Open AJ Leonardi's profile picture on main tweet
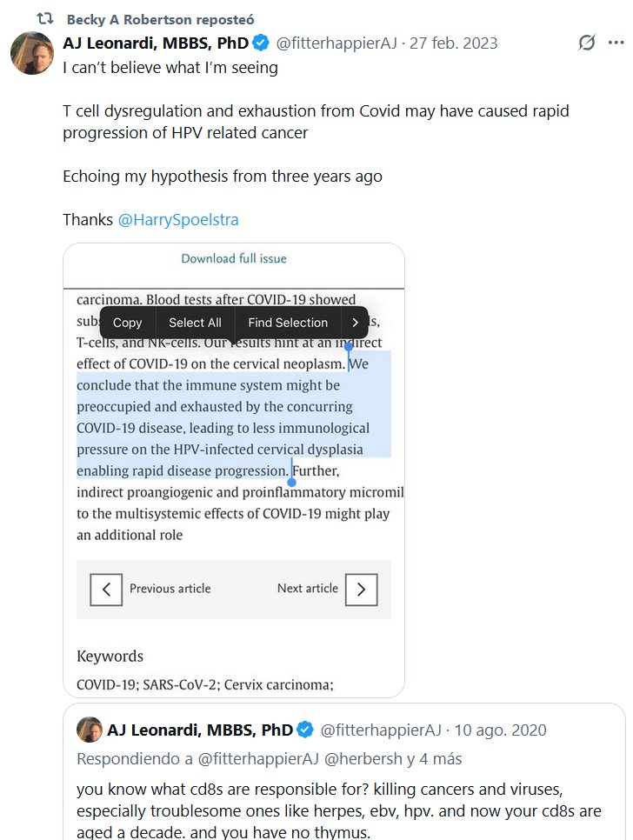The width and height of the screenshot is (633, 840). (32, 52)
